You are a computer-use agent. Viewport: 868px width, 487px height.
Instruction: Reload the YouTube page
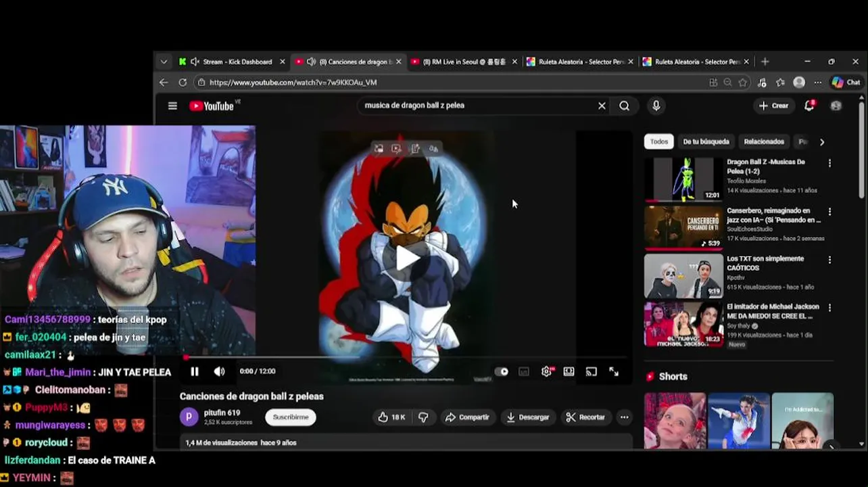pyautogui.click(x=183, y=83)
